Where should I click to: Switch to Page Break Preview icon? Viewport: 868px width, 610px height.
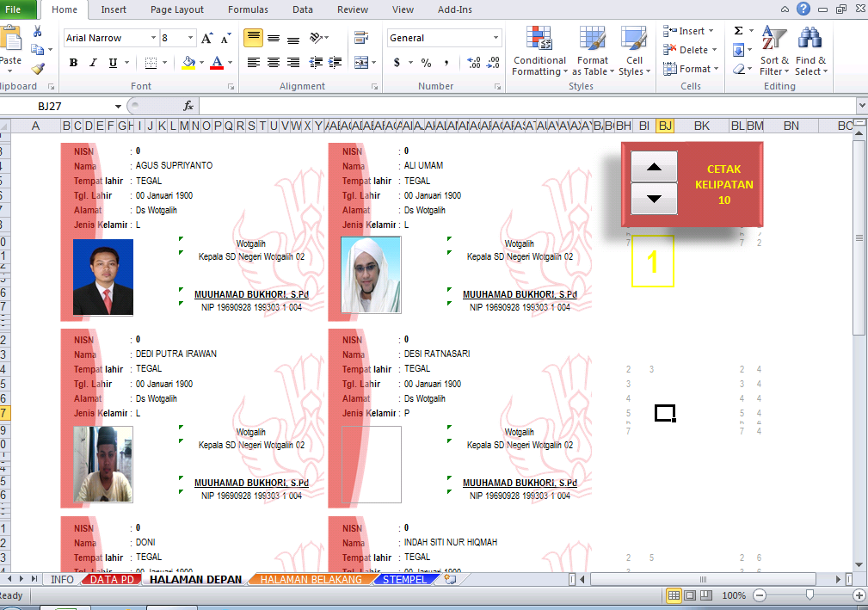[x=705, y=595]
